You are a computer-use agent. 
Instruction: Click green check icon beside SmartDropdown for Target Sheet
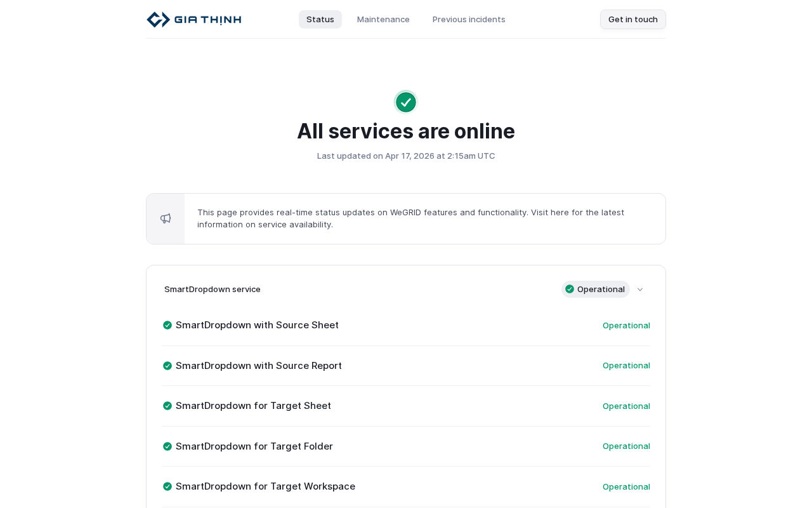167,406
